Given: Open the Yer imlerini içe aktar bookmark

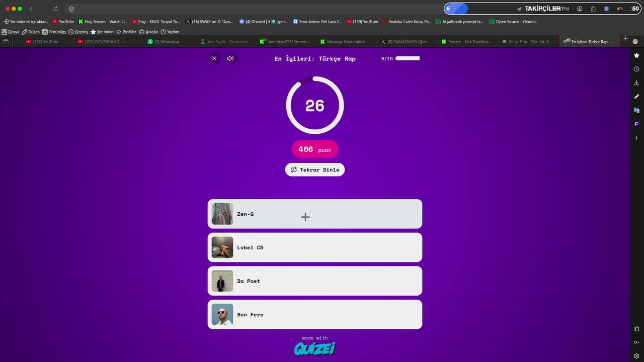Looking at the screenshot, I should click(x=26, y=22).
